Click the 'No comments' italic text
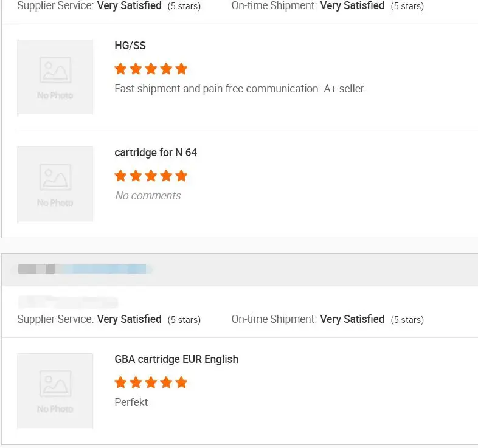 point(148,196)
